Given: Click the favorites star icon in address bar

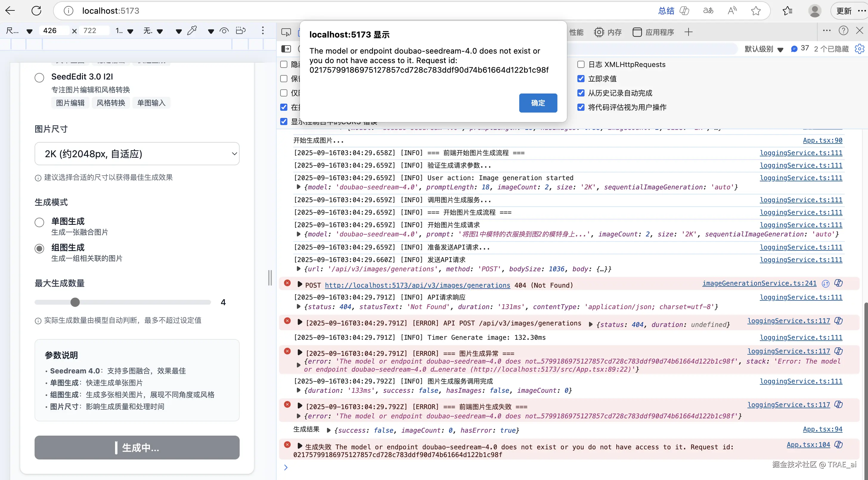Looking at the screenshot, I should click(x=756, y=11).
